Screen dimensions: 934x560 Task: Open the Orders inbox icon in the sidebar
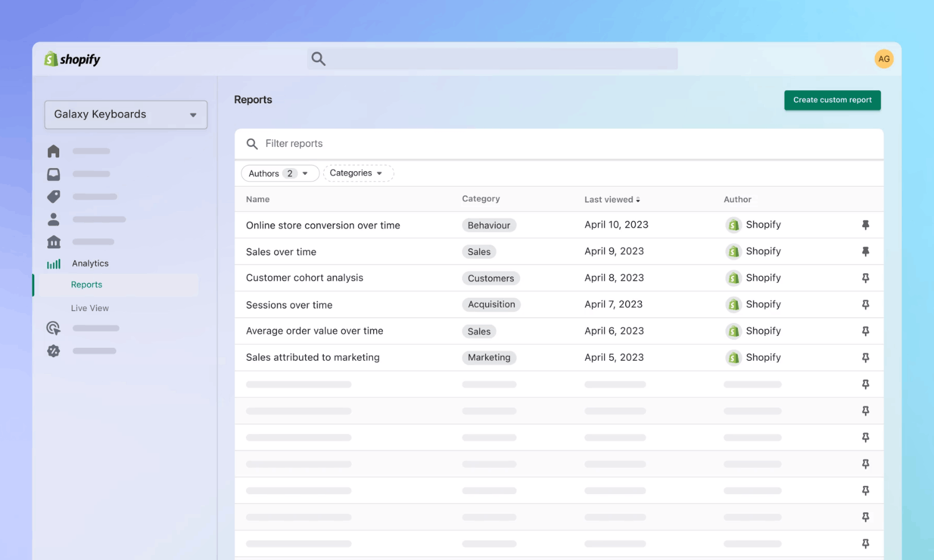click(x=54, y=174)
